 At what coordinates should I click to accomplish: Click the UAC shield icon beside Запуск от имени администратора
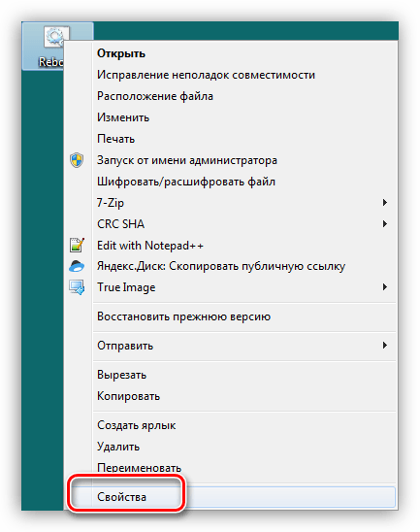pyautogui.click(x=77, y=160)
